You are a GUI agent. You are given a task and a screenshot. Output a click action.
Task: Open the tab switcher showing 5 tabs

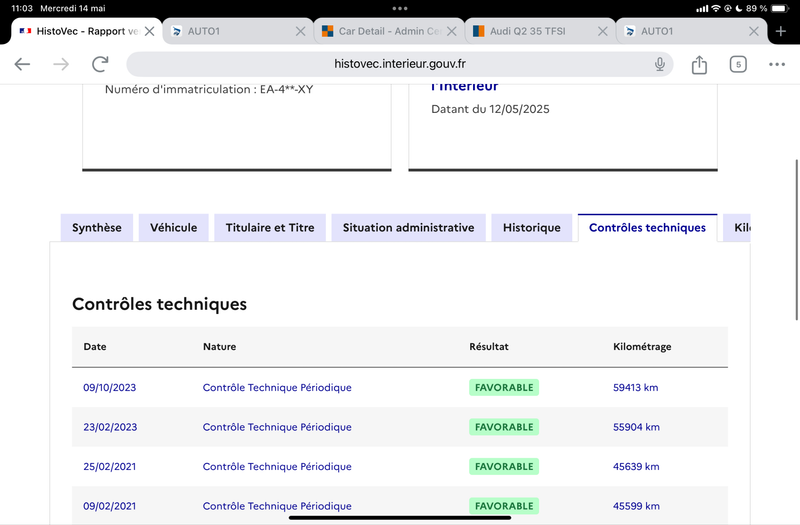738,64
